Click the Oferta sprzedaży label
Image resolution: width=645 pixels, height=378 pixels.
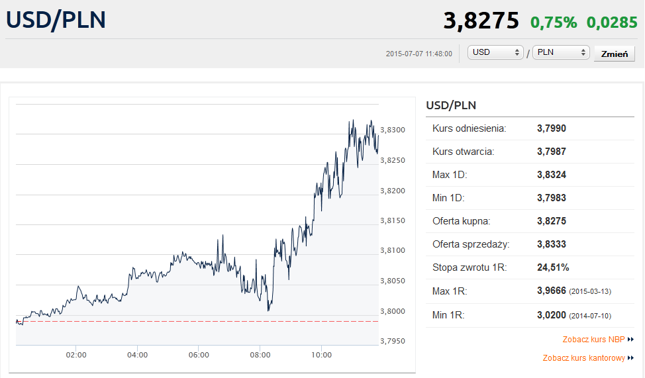coord(471,244)
